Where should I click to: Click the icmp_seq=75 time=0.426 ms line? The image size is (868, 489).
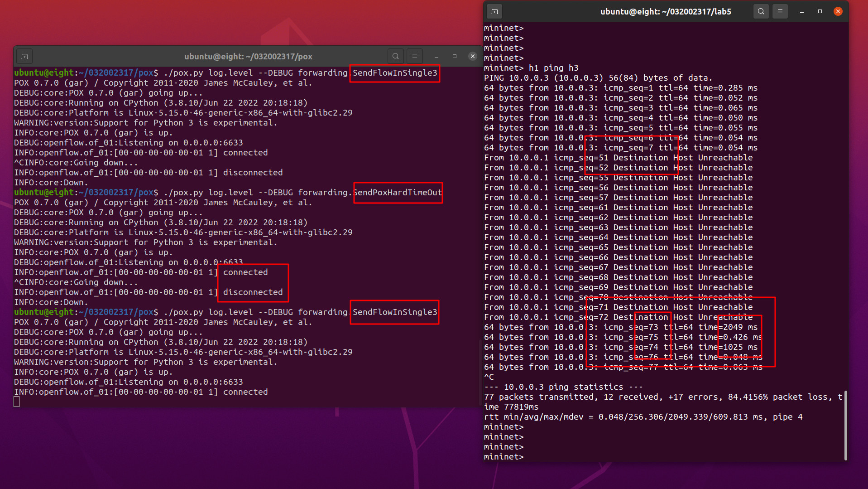tap(623, 337)
